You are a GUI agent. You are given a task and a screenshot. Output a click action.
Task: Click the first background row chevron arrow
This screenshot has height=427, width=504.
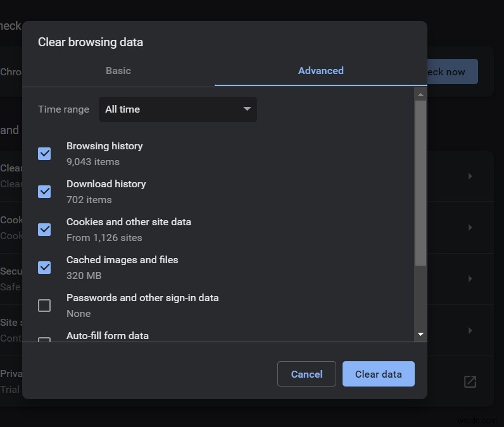pos(470,176)
